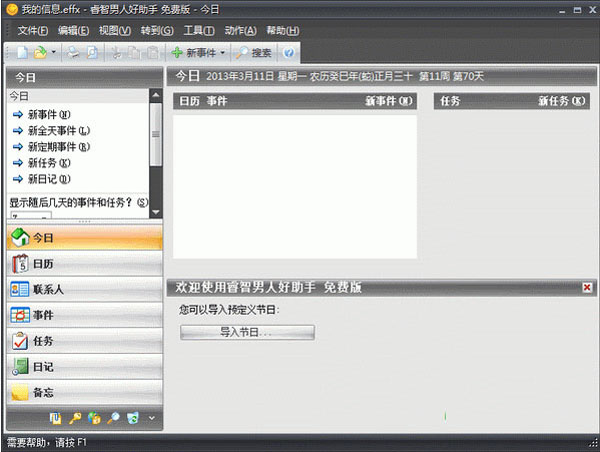Click the recycle bin icon in bottom bar
Viewport: 600px width, 452px height.
point(133,418)
